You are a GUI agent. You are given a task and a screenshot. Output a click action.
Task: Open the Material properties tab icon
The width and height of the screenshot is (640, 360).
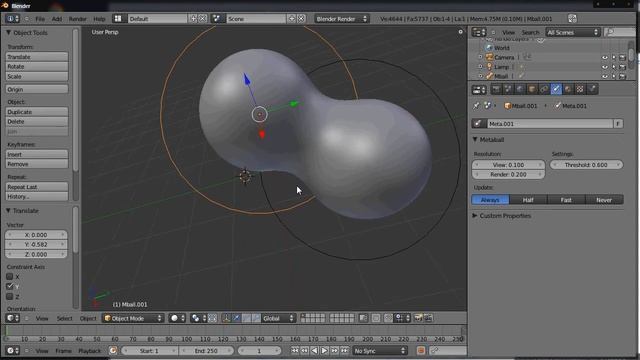coord(568,89)
